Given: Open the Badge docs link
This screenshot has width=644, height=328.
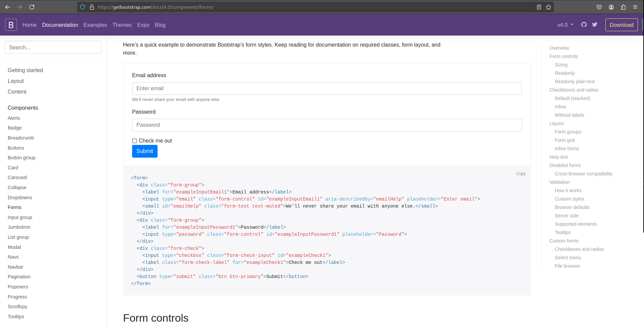Looking at the screenshot, I should 14,128.
